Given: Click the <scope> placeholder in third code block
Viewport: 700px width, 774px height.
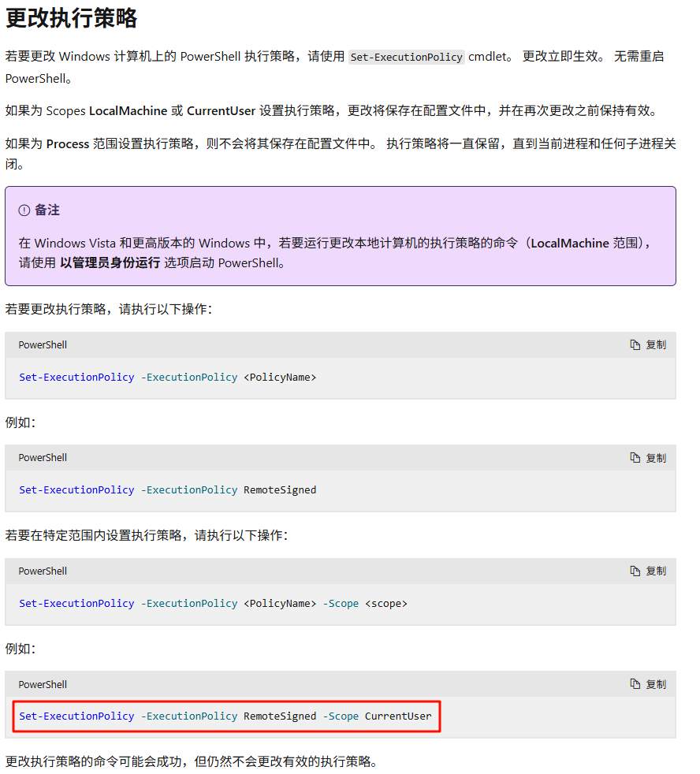Looking at the screenshot, I should click(386, 604).
